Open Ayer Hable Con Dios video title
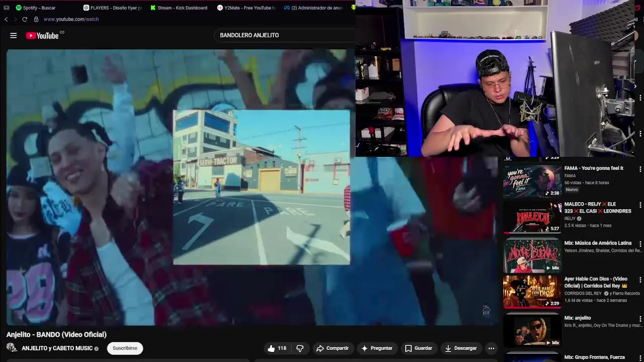This screenshot has height=362, width=644. tap(596, 282)
